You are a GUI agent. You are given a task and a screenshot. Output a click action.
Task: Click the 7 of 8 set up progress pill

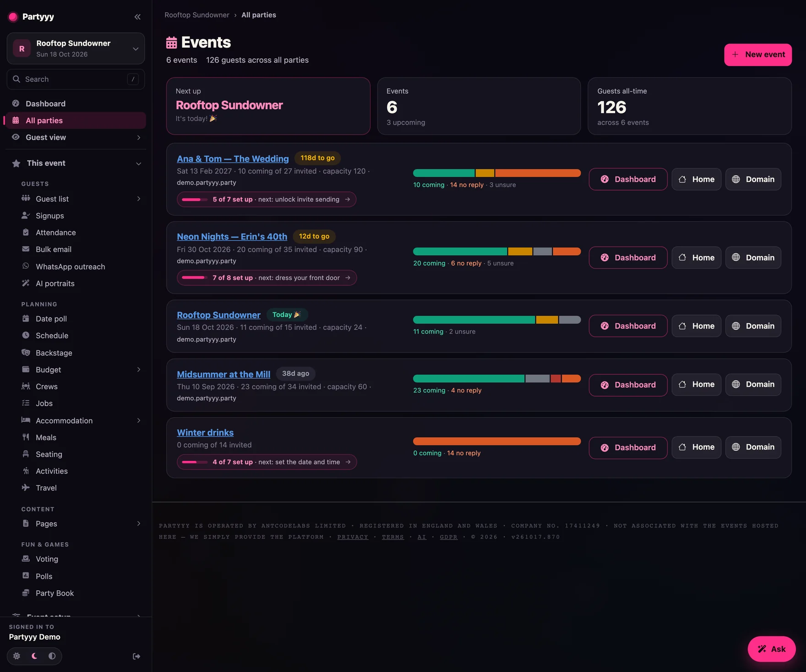(x=267, y=278)
